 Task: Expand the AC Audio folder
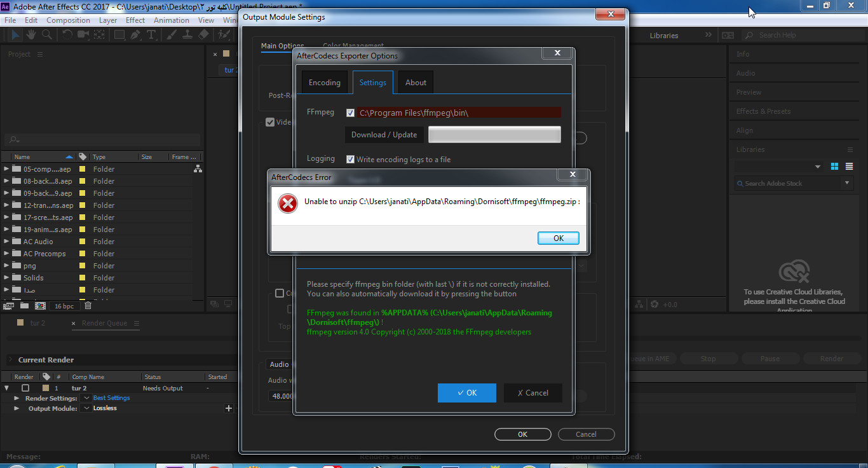[6, 242]
